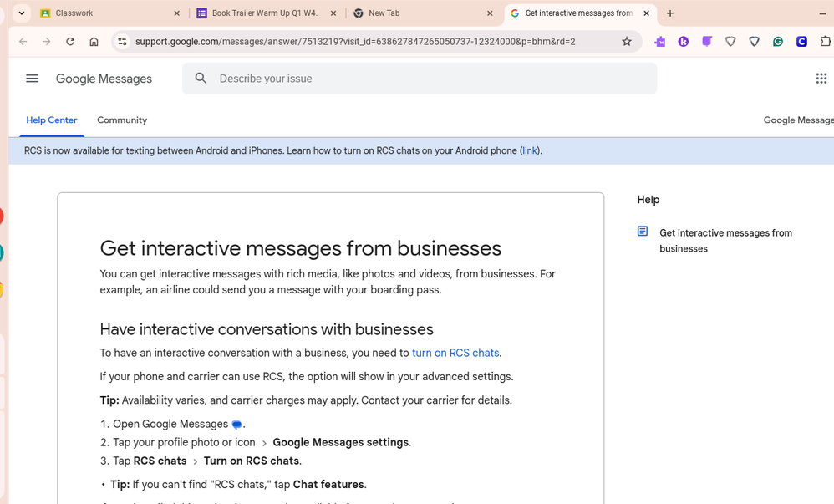This screenshot has height=504, width=834.
Task: Open the turn on RCS chats link
Action: (455, 353)
